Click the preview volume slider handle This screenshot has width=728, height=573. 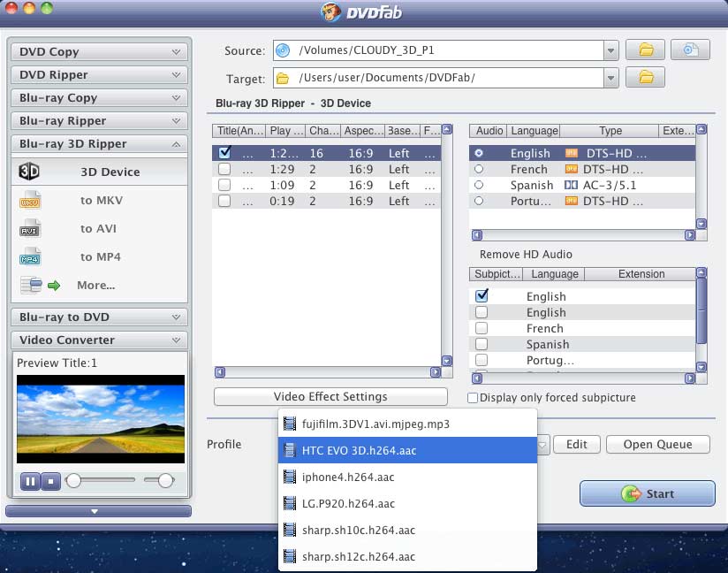166,480
